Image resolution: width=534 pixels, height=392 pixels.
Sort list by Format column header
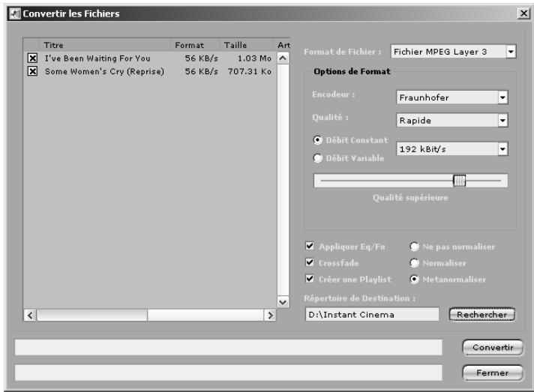[x=195, y=45]
